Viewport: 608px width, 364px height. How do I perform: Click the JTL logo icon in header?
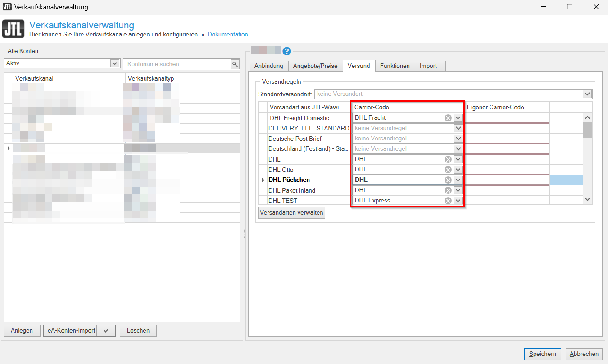[x=14, y=29]
